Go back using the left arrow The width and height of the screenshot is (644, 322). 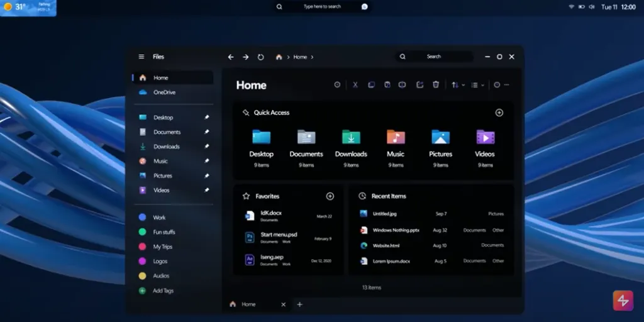pyautogui.click(x=231, y=57)
